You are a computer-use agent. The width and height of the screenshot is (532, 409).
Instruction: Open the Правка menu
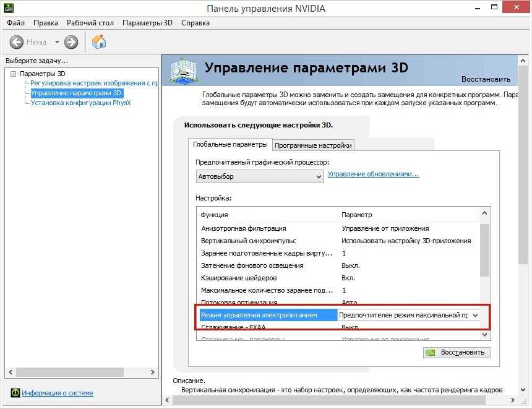coord(45,23)
